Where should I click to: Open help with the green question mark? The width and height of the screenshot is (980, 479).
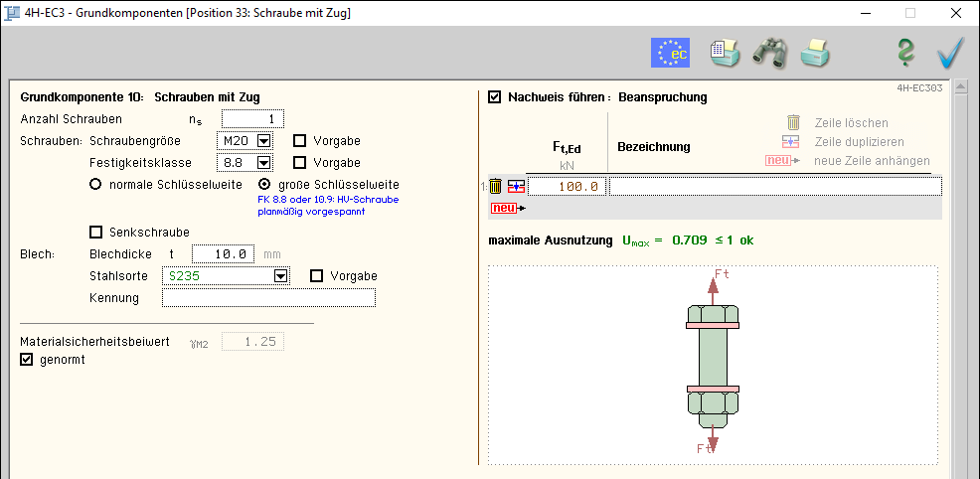click(x=904, y=53)
